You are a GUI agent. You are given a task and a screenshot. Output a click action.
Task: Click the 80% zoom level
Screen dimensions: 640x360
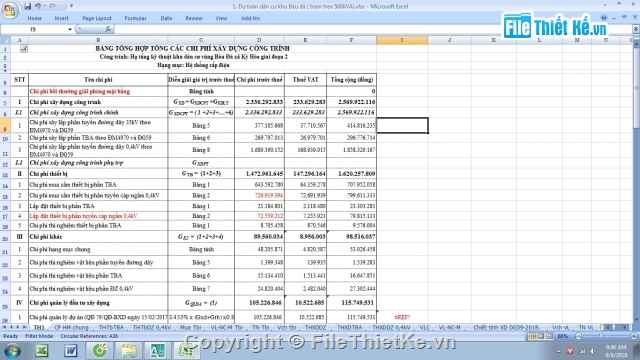(x=563, y=336)
